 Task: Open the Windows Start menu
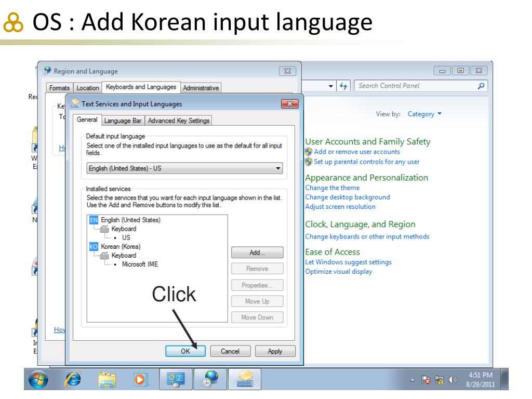point(38,379)
